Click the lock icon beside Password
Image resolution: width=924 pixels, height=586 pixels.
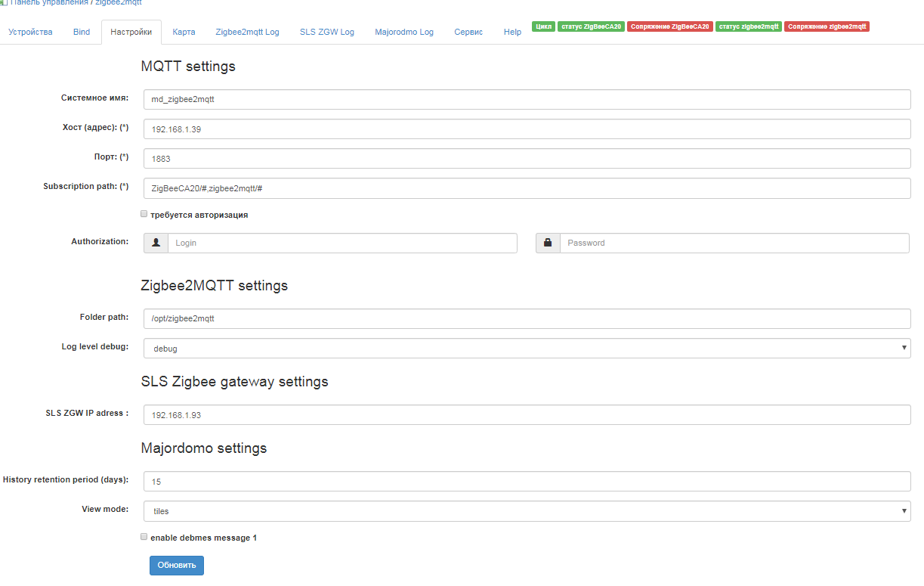548,243
